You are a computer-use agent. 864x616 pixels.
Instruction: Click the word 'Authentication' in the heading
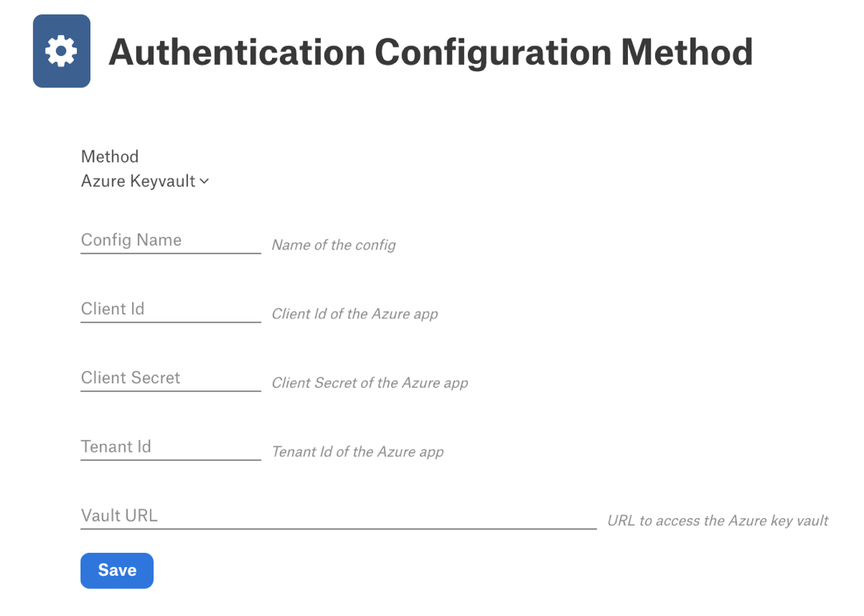(237, 52)
